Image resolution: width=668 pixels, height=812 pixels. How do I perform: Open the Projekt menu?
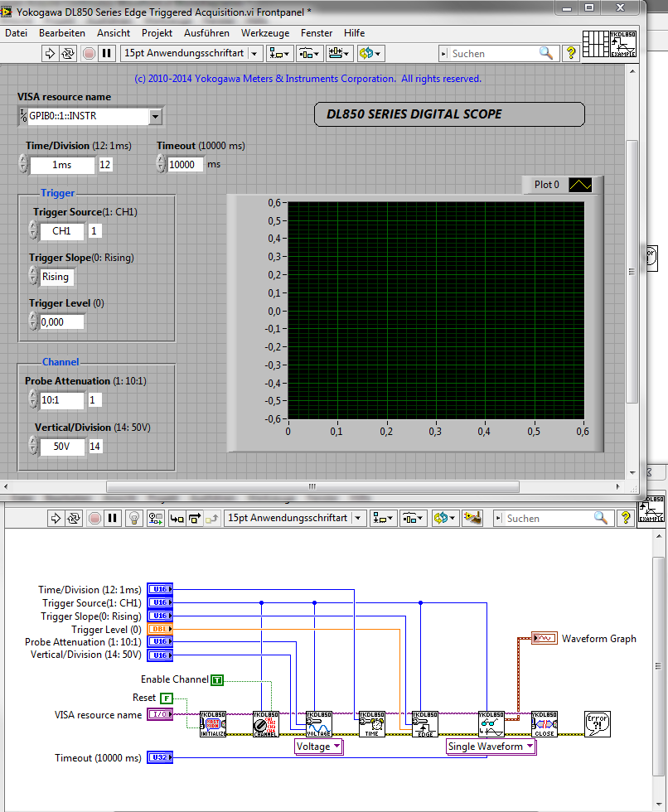tap(157, 33)
